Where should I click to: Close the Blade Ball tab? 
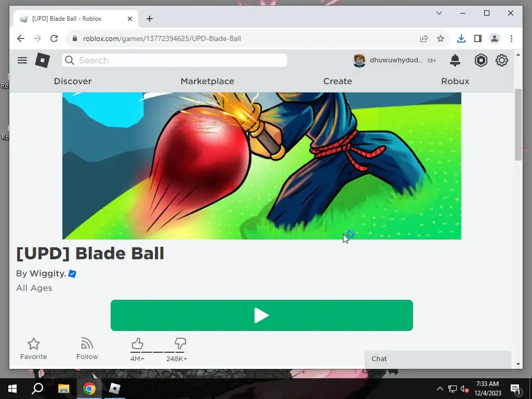(x=129, y=19)
